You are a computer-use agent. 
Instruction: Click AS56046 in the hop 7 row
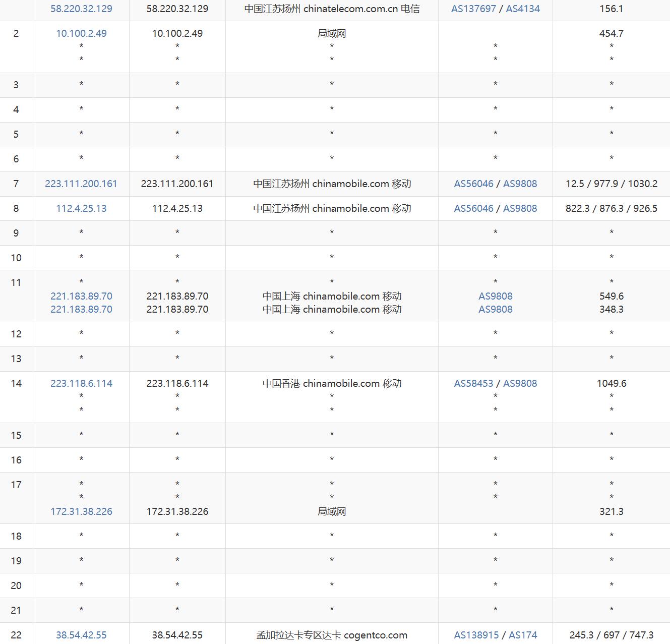click(473, 184)
